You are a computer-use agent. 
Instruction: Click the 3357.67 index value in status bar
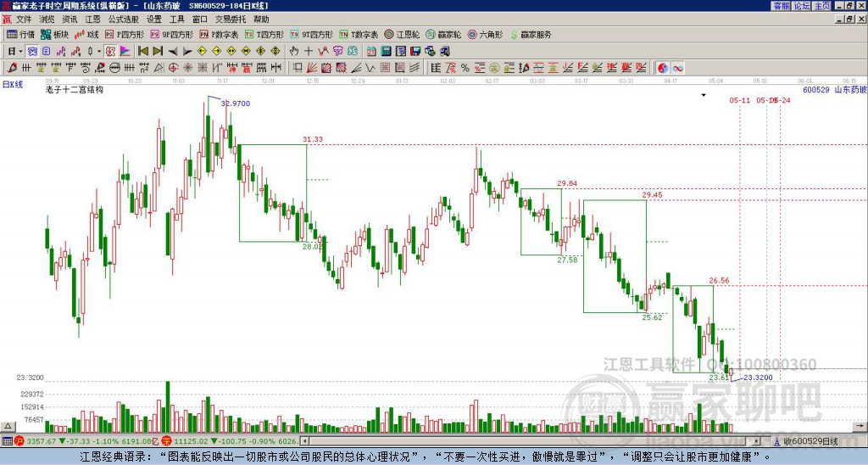[42, 441]
